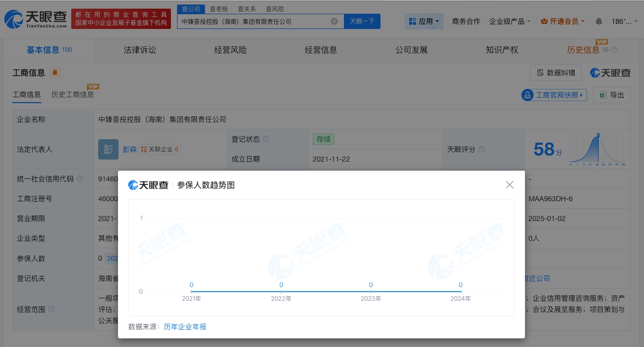Click the 2024年 data point on the chart
Screen dimensions: 644x347
click(x=461, y=292)
